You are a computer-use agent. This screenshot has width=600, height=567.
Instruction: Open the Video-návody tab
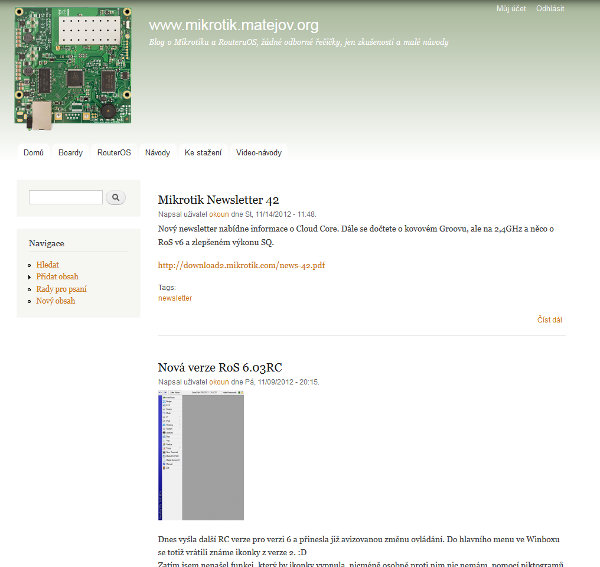(259, 153)
